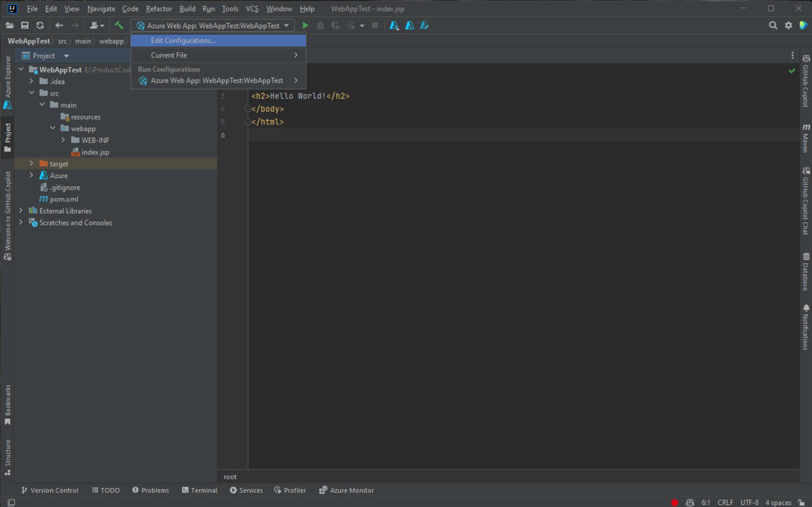Open the Azure Monitor tool window
This screenshot has width=812, height=507.
pos(346,489)
